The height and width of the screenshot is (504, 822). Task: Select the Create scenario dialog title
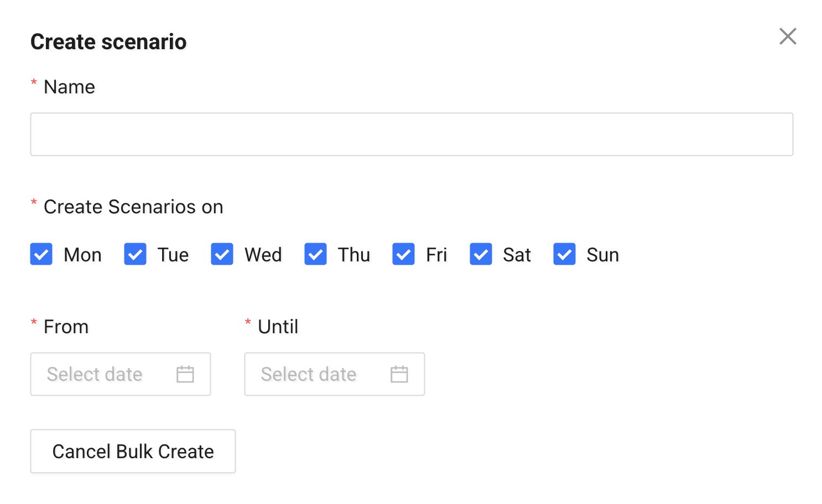[109, 41]
